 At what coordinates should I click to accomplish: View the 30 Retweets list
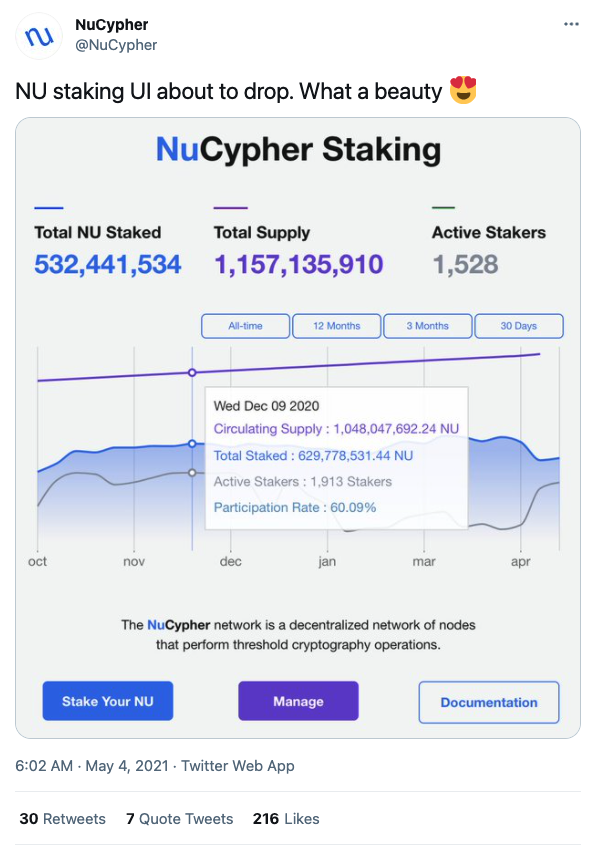(63, 819)
